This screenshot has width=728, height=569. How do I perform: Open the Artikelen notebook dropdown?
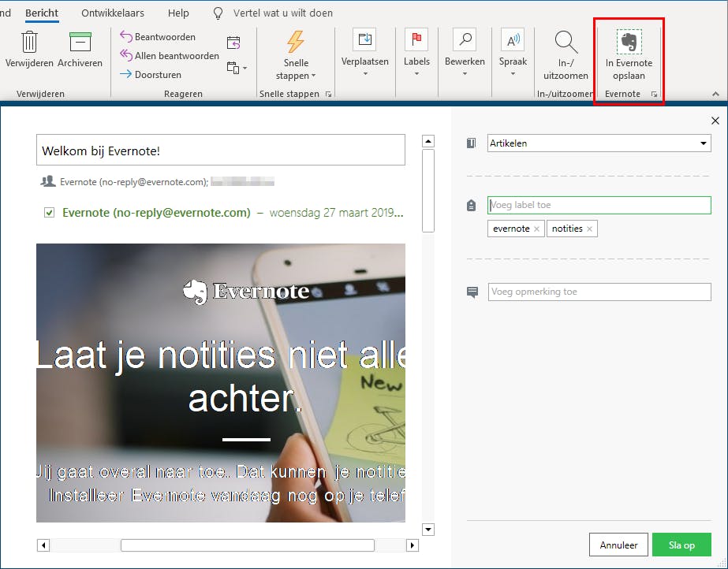599,143
